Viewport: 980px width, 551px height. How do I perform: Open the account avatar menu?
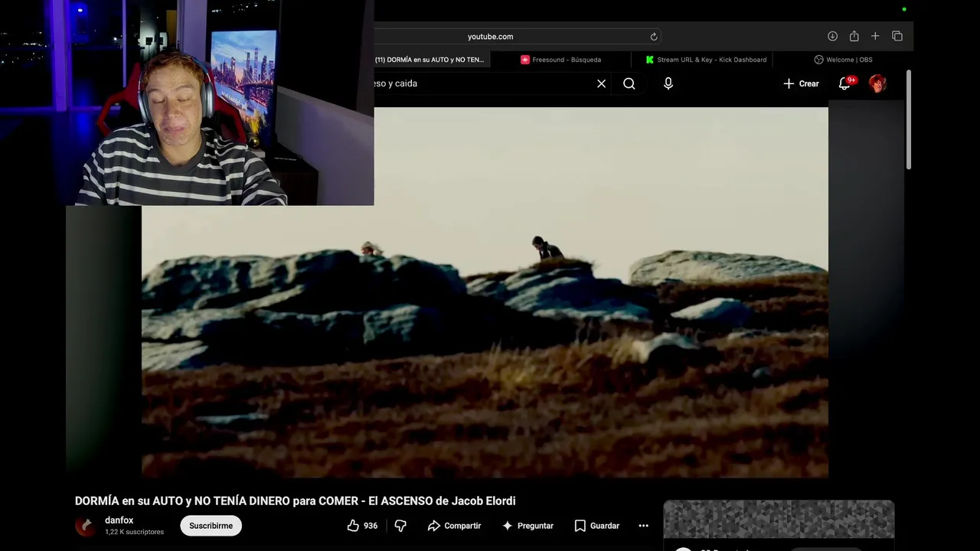(878, 83)
